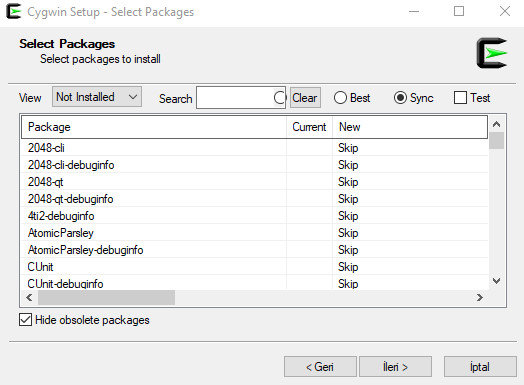Focus the Search input field
The height and width of the screenshot is (385, 524).
[241, 98]
